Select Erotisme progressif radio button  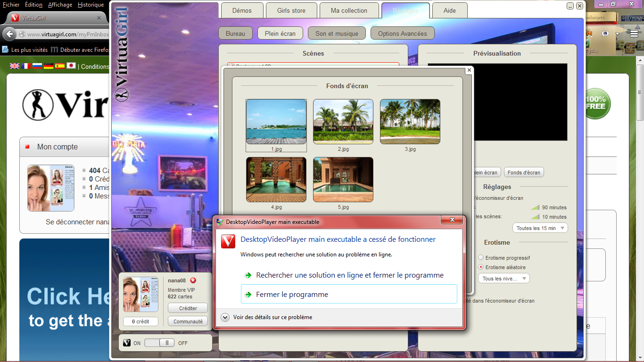[481, 258]
